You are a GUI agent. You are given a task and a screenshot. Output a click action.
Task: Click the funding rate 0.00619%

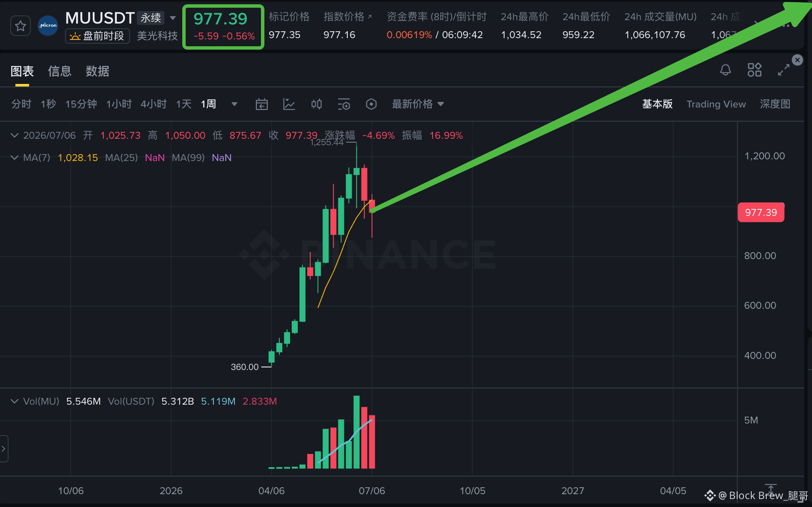point(409,35)
